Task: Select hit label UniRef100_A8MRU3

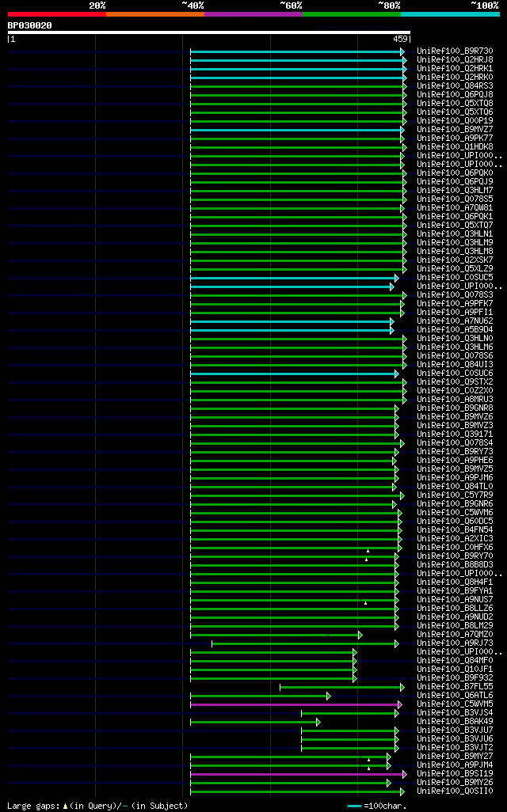Action: point(456,399)
